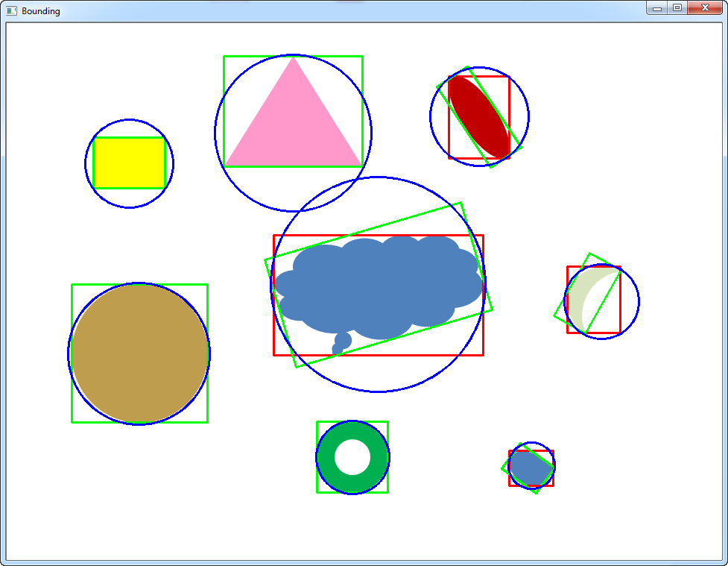This screenshot has height=566, width=728.
Task: Click the large brown circle
Action: (139, 353)
